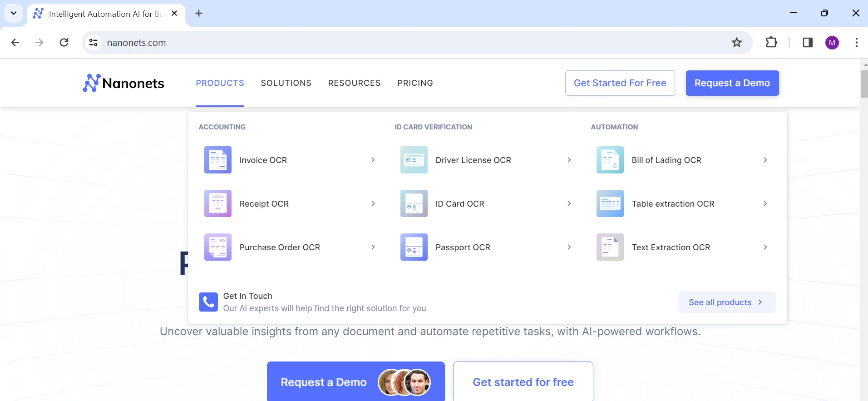Viewport: 868px width, 401px height.
Task: Click the Bill of Lading OCR icon
Action: [610, 160]
